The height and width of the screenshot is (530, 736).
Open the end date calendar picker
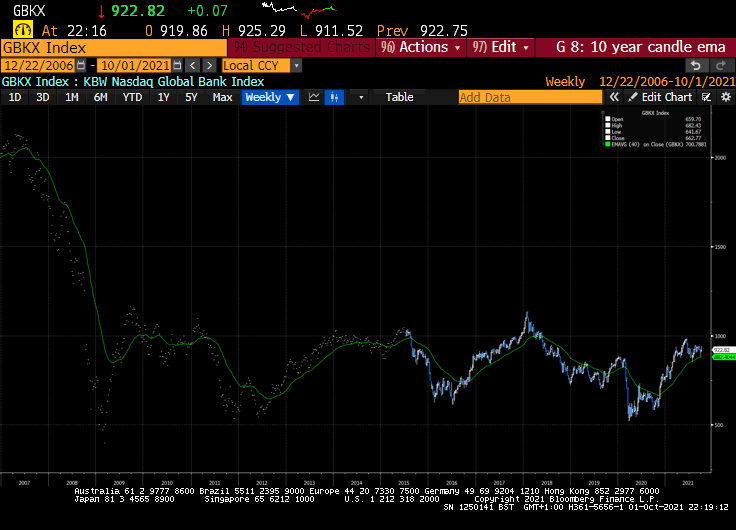[x=177, y=65]
